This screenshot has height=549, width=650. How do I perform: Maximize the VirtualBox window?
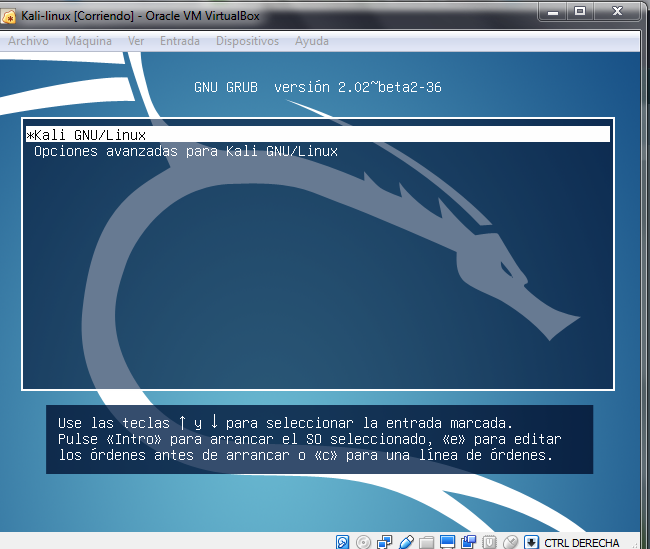(x=579, y=12)
